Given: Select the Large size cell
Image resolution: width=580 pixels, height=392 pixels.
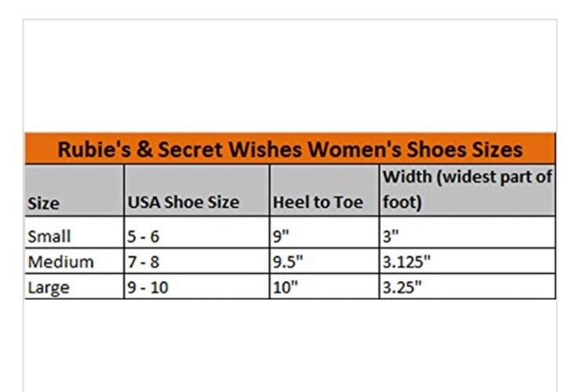Looking at the screenshot, I should pyautogui.click(x=75, y=286).
